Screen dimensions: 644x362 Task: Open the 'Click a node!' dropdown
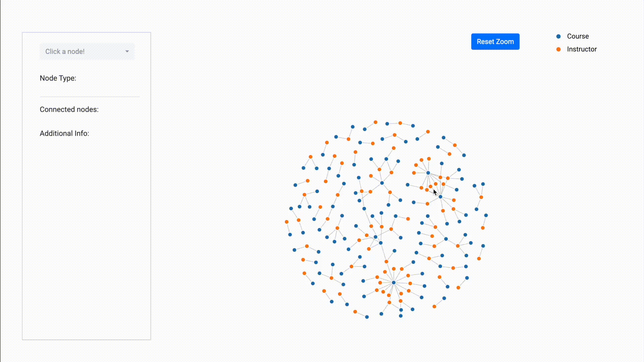[87, 52]
